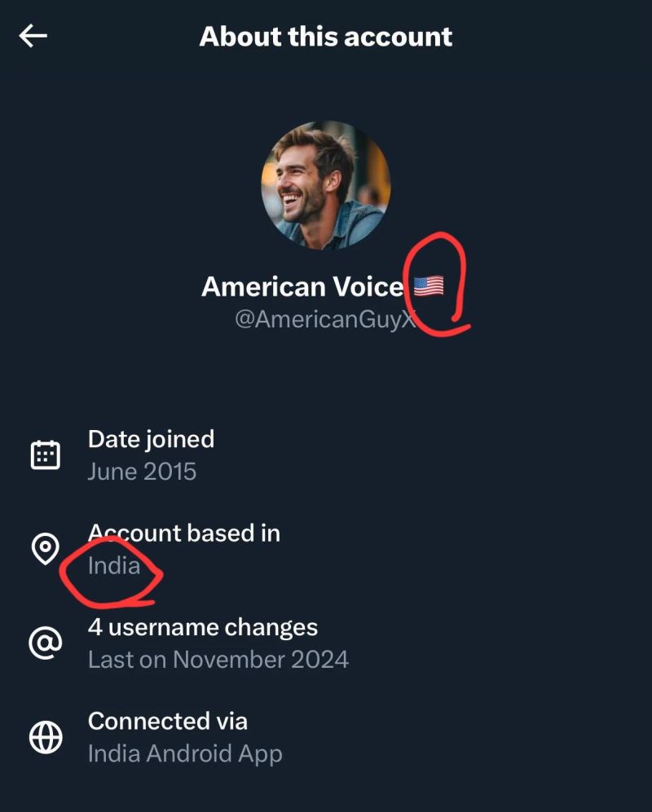The image size is (652, 812).
Task: Click the globe icon beside Connected via
Action: [x=45, y=737]
